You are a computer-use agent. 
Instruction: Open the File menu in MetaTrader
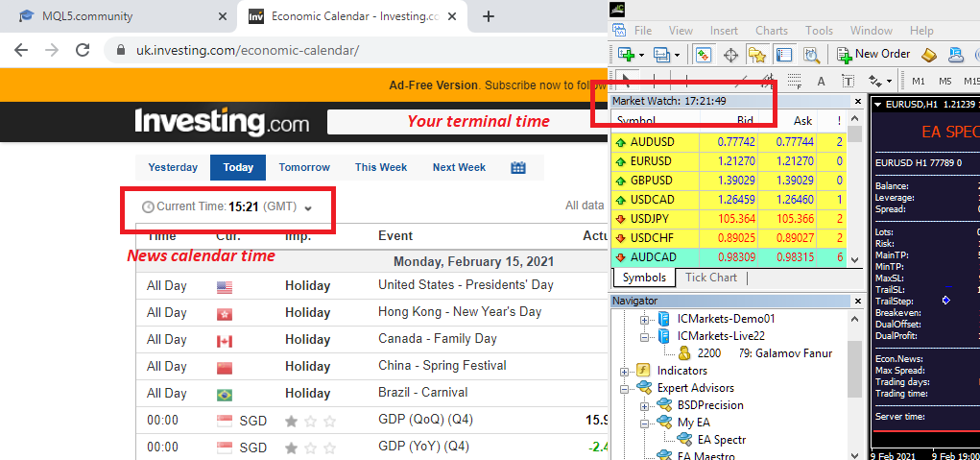(642, 31)
